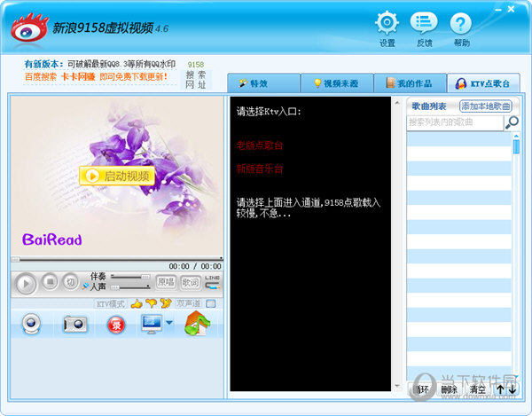Click the 00:00 / 00:00 time display

(x=195, y=266)
